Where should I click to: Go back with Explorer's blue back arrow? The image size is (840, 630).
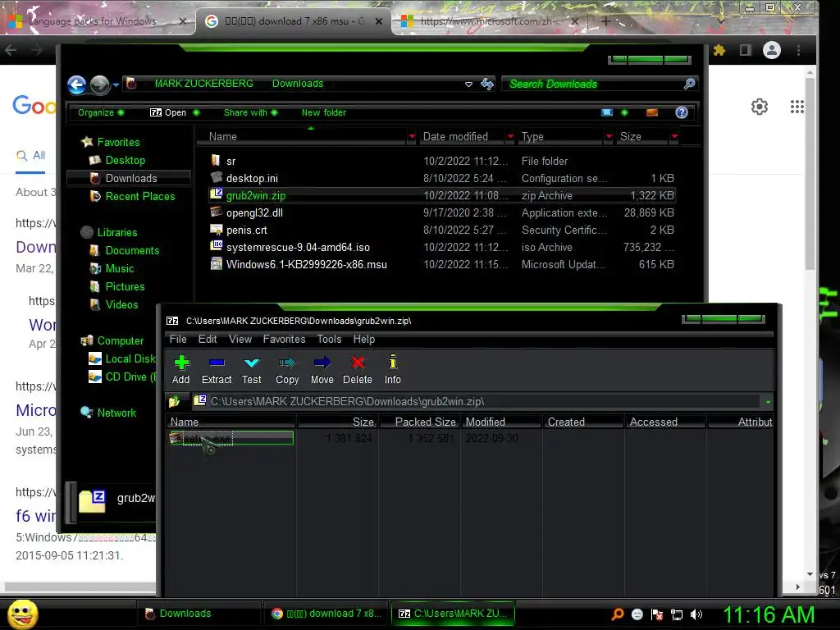76,84
